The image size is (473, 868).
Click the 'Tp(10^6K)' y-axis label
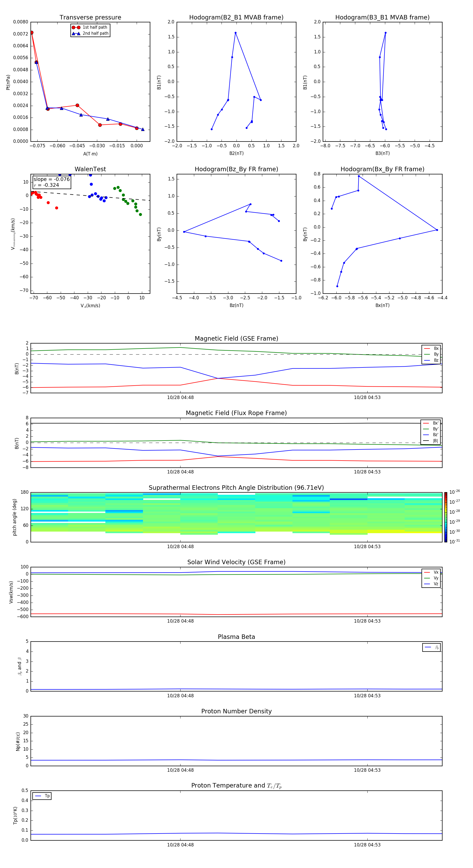tap(15, 815)
